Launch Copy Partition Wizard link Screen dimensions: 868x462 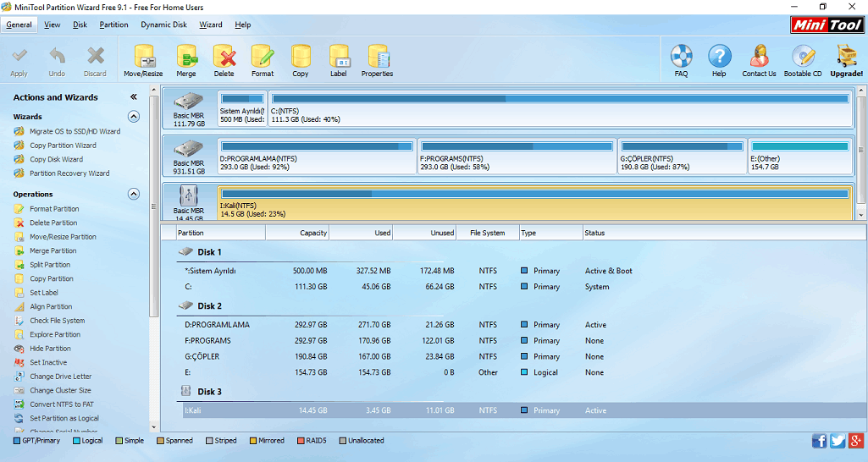tap(63, 145)
